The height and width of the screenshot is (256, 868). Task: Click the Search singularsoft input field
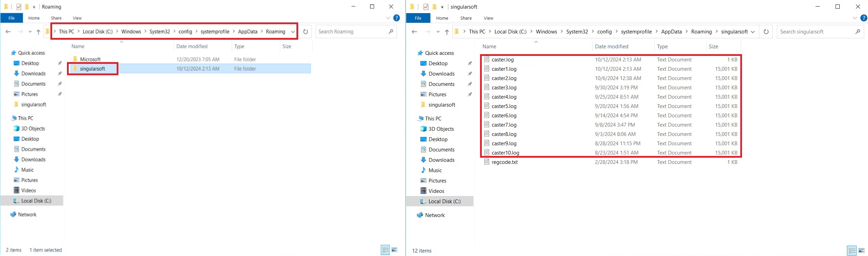(816, 32)
